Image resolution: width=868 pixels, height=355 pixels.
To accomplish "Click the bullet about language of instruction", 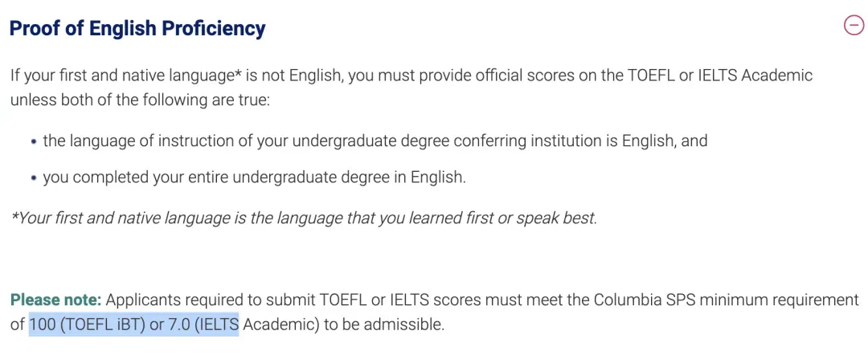I will click(375, 141).
